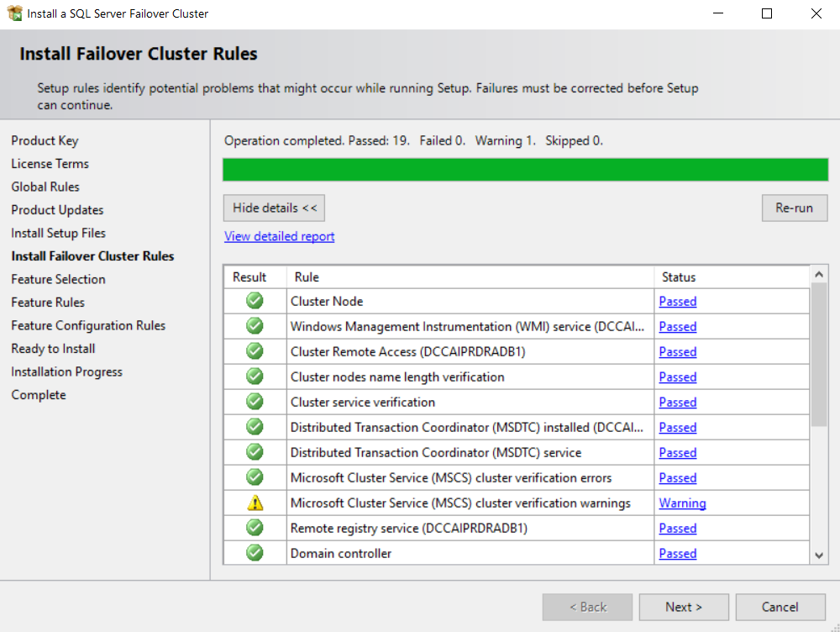Minimize the setup window
Image resolution: width=840 pixels, height=632 pixels.
[718, 13]
